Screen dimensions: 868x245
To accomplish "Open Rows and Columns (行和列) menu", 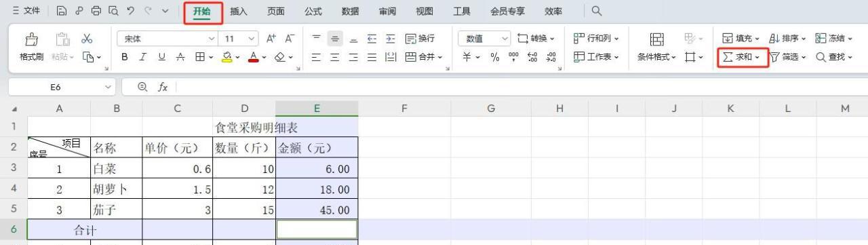I will pos(596,39).
